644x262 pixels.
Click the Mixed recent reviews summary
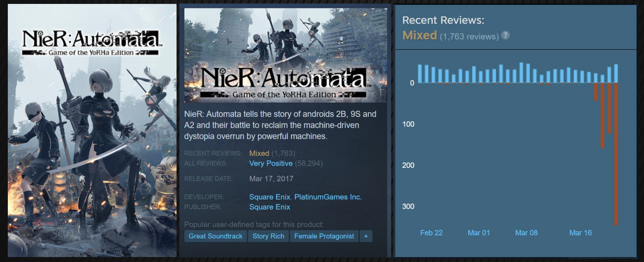pos(259,153)
